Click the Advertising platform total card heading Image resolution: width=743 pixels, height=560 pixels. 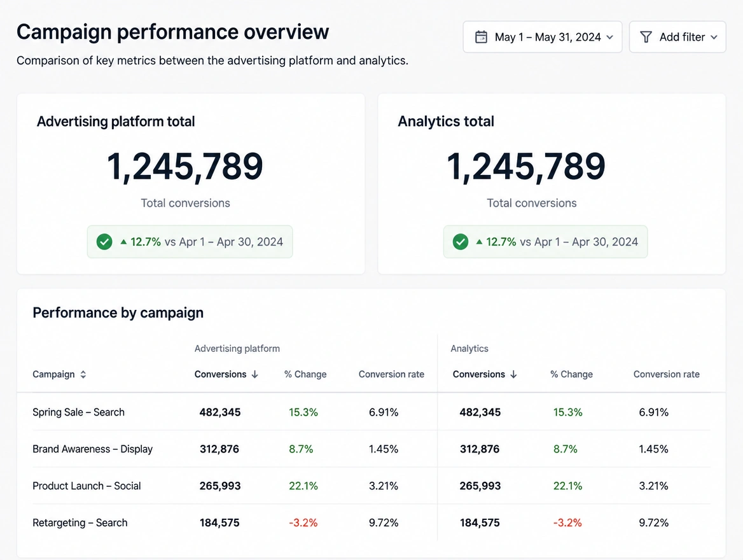(116, 122)
